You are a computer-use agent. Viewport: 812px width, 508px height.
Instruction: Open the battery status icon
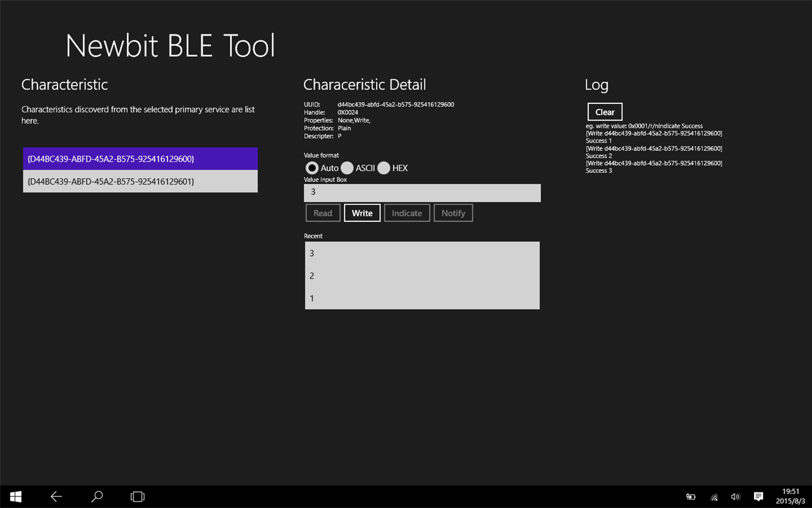coord(690,496)
